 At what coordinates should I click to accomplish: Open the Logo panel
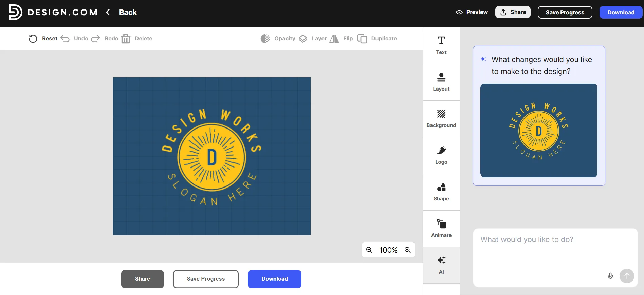tap(441, 155)
